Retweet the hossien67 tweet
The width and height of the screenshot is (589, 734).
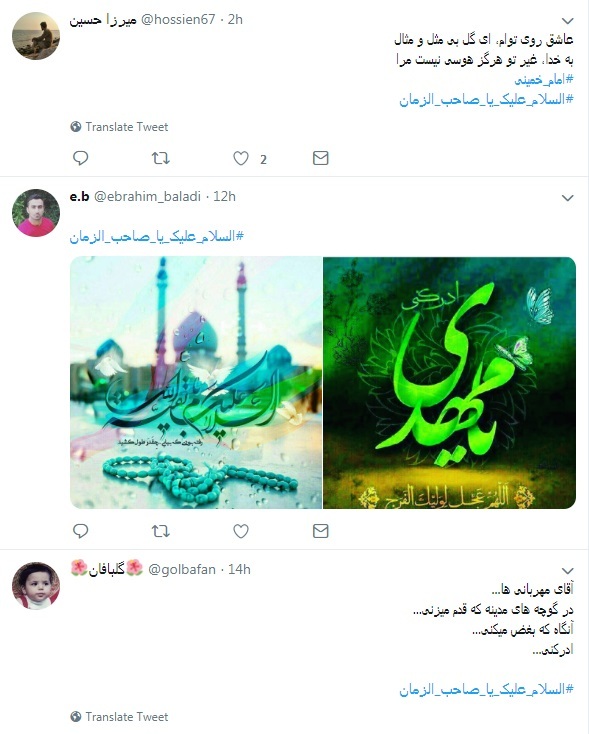tap(161, 158)
